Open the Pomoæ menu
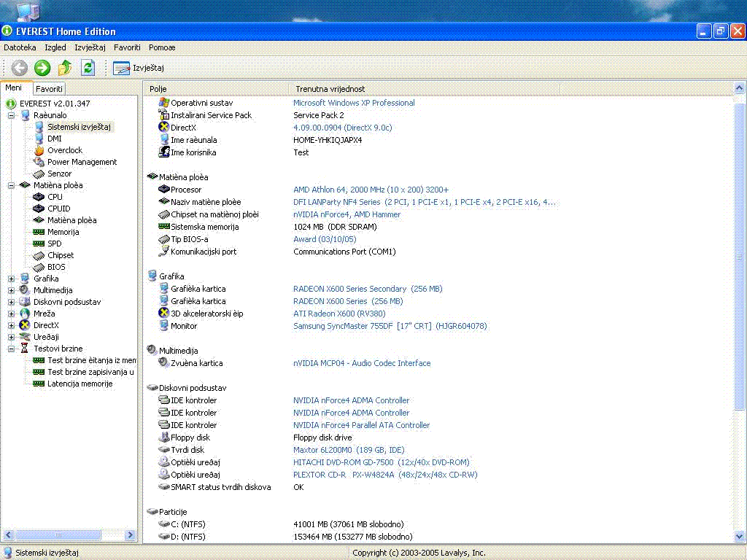The image size is (747, 560). pos(162,47)
